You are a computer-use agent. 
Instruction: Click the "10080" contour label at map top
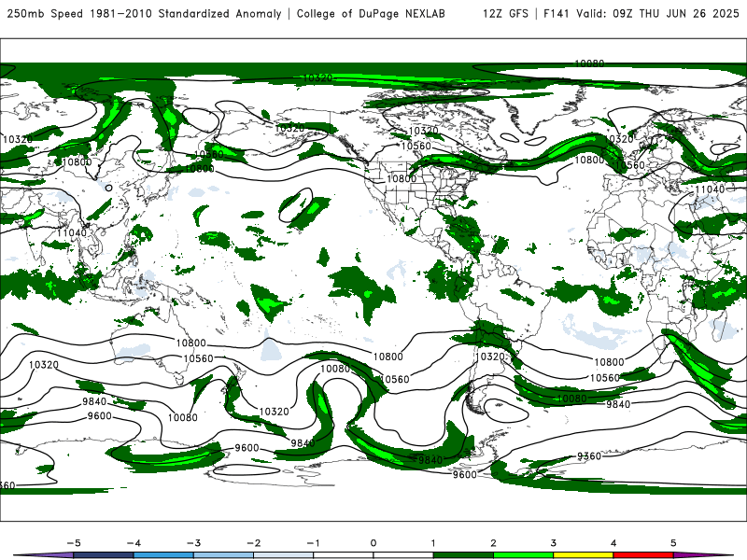click(x=589, y=63)
